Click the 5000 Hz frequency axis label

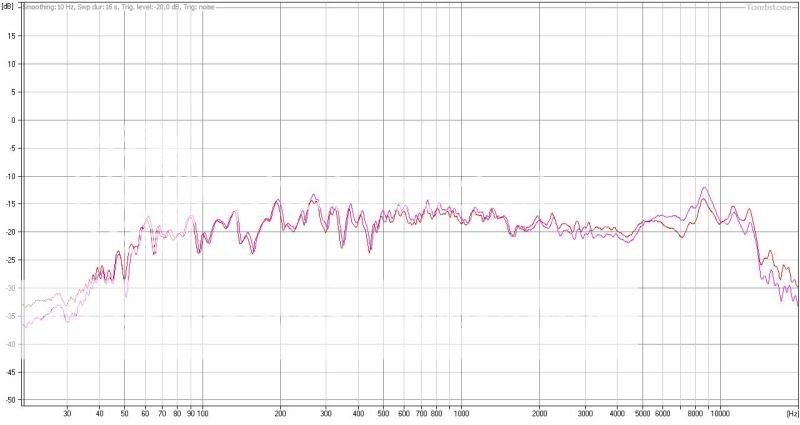pyautogui.click(x=643, y=412)
